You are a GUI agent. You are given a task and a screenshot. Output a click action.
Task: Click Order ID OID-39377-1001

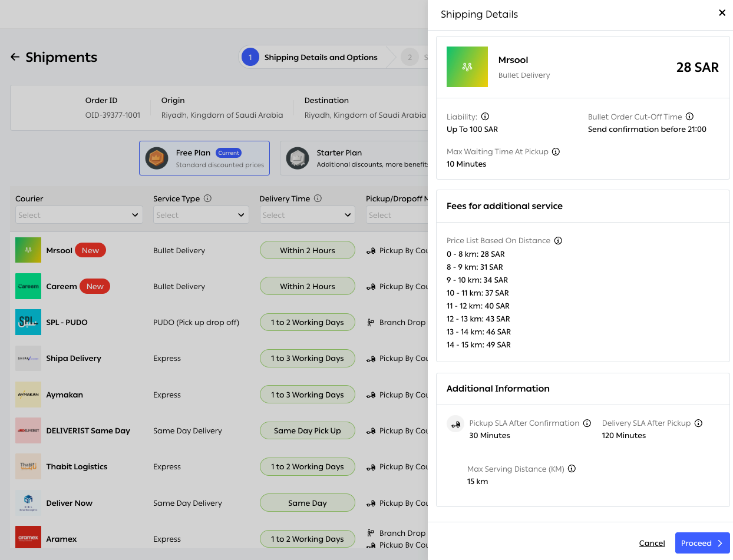[x=113, y=115]
